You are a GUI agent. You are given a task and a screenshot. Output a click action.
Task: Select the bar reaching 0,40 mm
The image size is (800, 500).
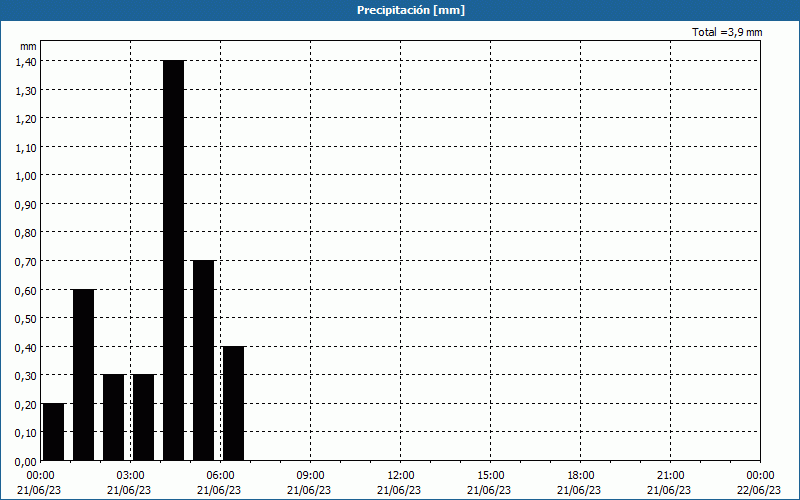click(234, 403)
